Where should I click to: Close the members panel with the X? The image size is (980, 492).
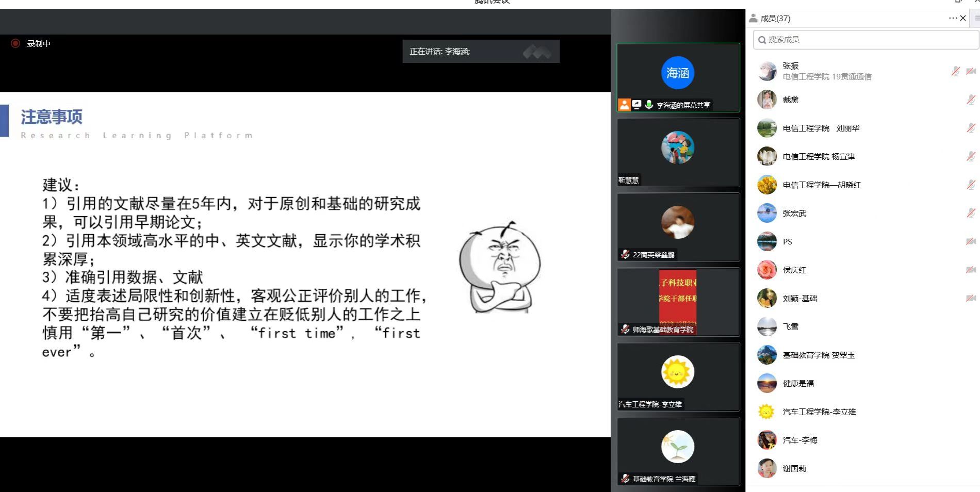963,18
